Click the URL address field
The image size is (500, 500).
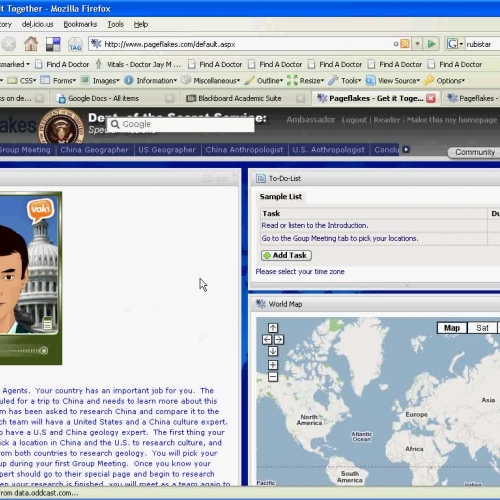[247, 44]
